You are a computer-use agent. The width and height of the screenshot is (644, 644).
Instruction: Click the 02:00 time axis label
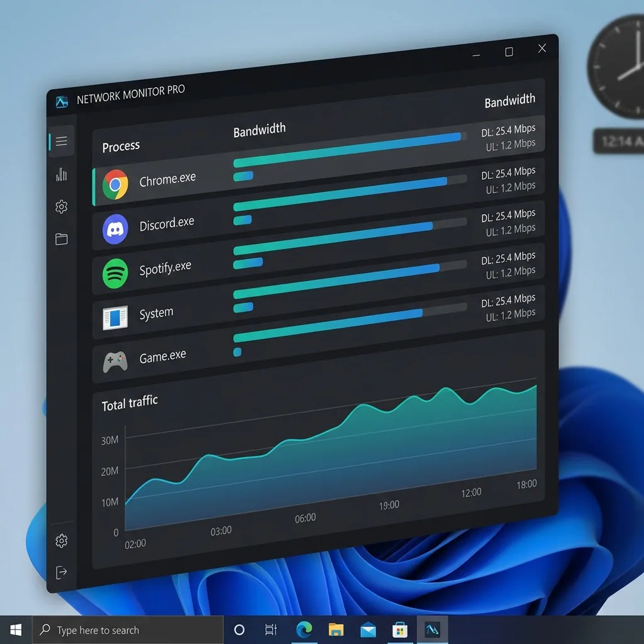coord(135,544)
